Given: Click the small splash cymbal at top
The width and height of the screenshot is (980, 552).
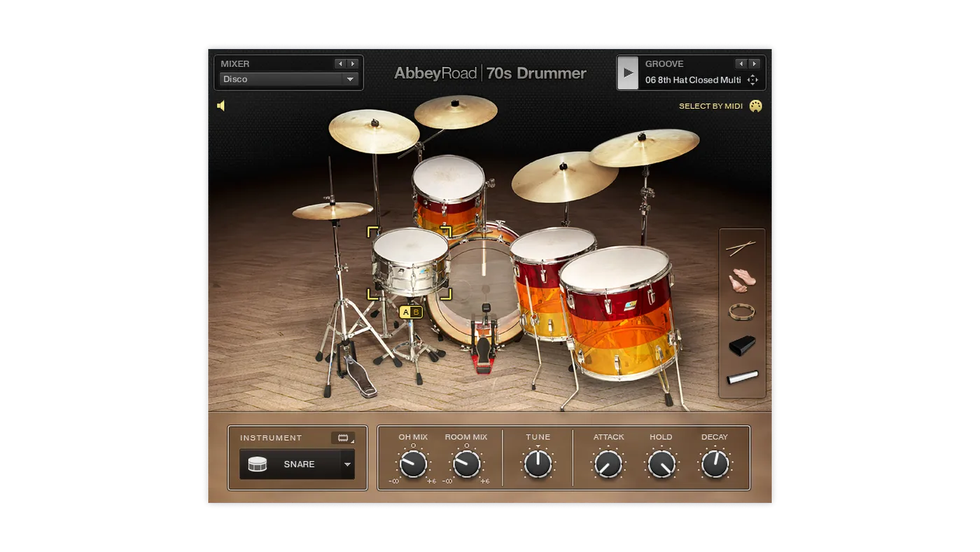Looking at the screenshot, I should (x=456, y=111).
